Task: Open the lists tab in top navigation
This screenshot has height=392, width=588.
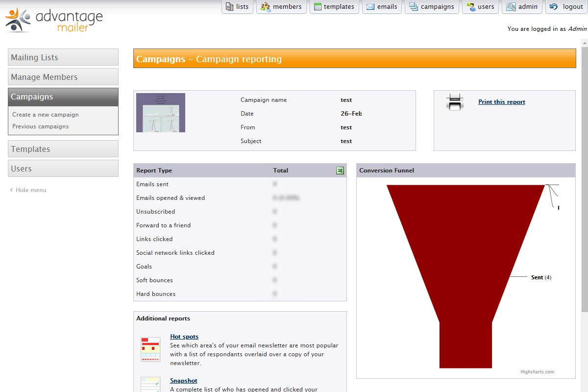Action: pos(237,7)
